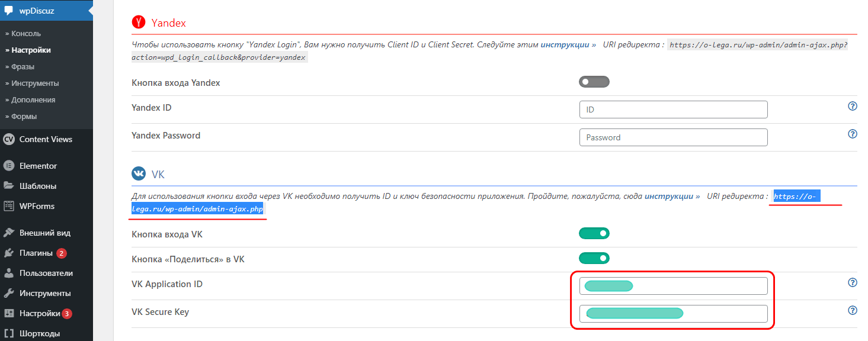The width and height of the screenshot is (868, 341).
Task: Click the Elementor sidebar icon
Action: tap(9, 166)
